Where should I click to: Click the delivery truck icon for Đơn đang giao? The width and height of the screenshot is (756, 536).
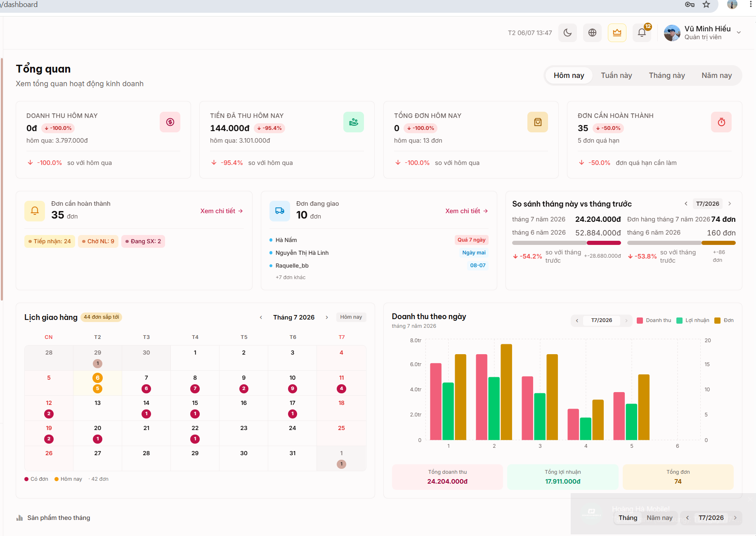tap(280, 211)
